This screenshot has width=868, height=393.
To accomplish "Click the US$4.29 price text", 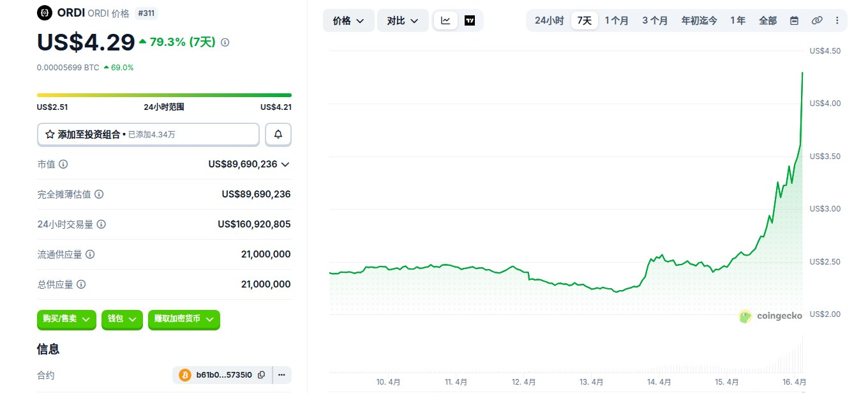I will point(86,42).
